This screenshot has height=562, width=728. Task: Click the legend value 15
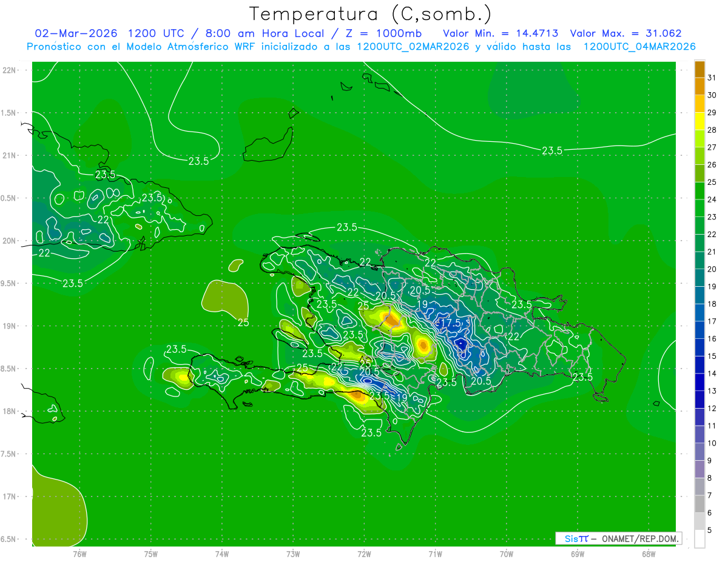[712, 356]
